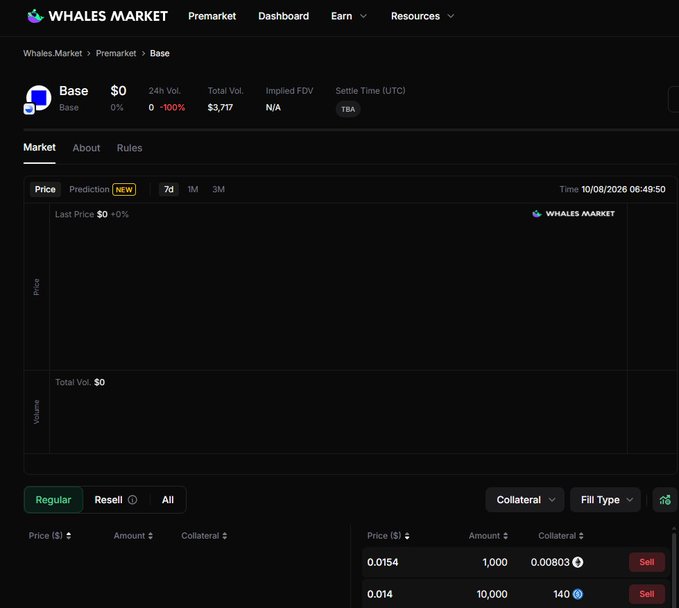Show the Price chart view

coord(45,189)
